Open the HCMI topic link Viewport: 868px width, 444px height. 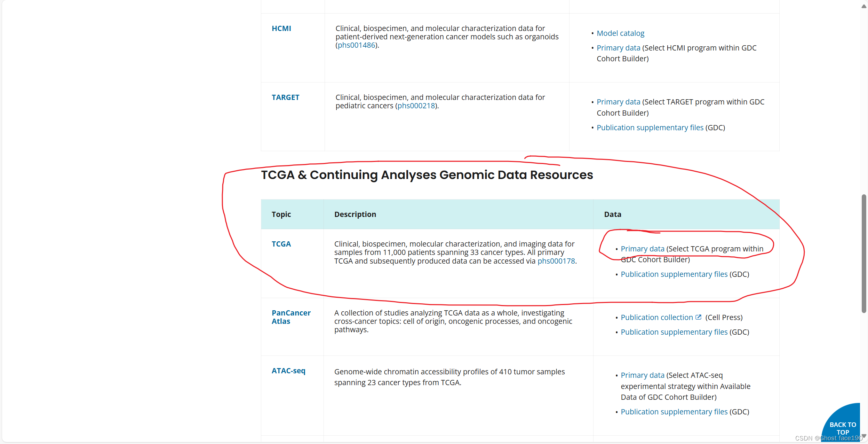point(281,29)
